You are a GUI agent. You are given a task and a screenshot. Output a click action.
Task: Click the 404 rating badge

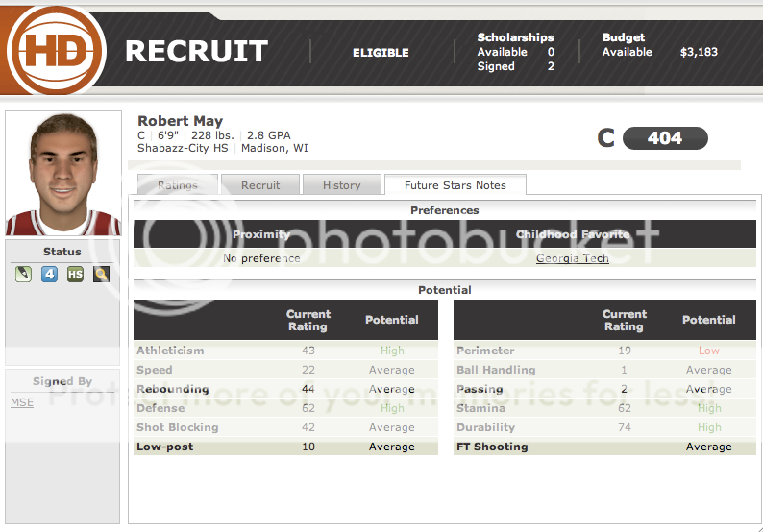(664, 138)
